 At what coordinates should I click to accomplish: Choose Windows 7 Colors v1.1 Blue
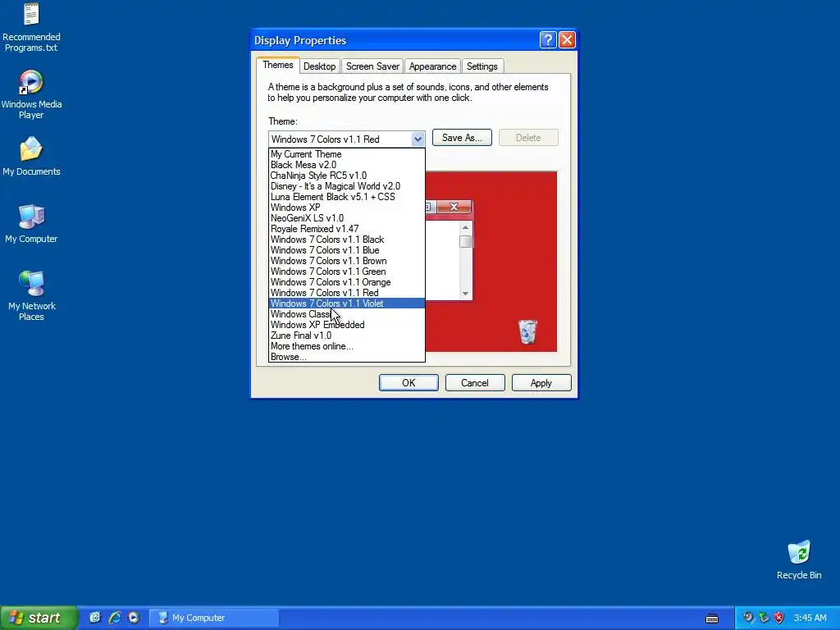coord(347,250)
